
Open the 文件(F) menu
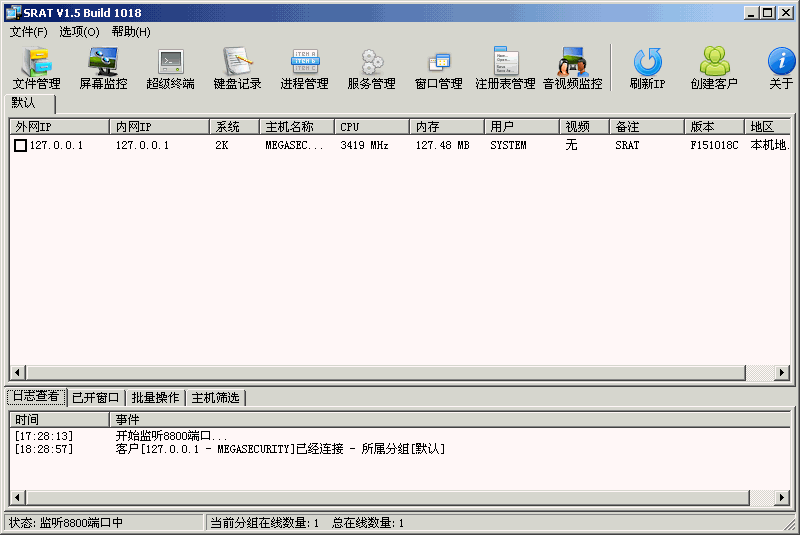(x=29, y=31)
